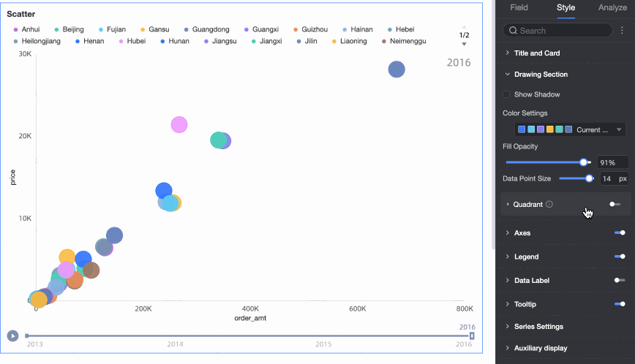Click the play button on timeline

(12, 335)
